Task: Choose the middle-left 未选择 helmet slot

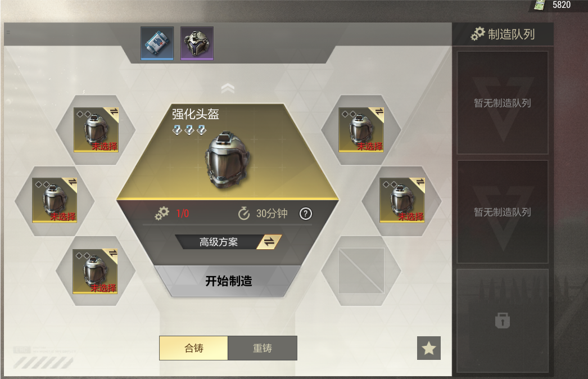Action: pos(55,200)
